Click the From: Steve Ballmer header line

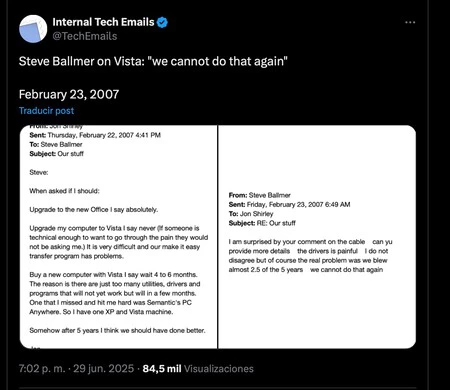260,195
